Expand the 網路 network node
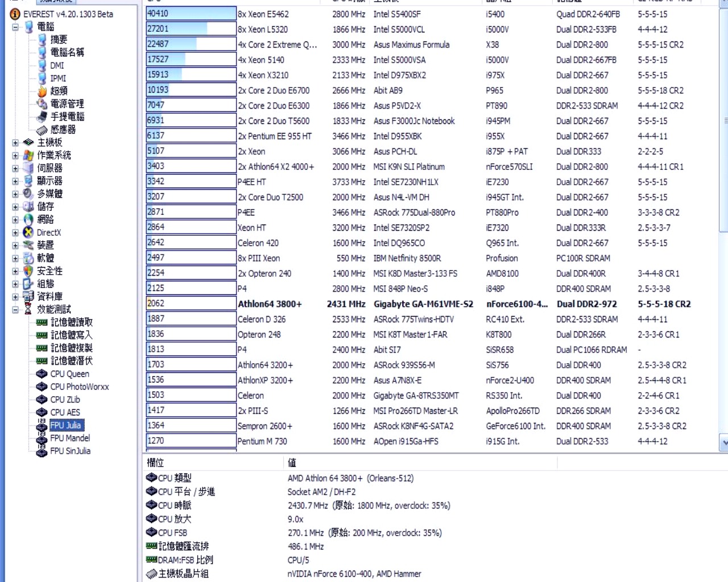This screenshot has height=582, width=728. 15,219
